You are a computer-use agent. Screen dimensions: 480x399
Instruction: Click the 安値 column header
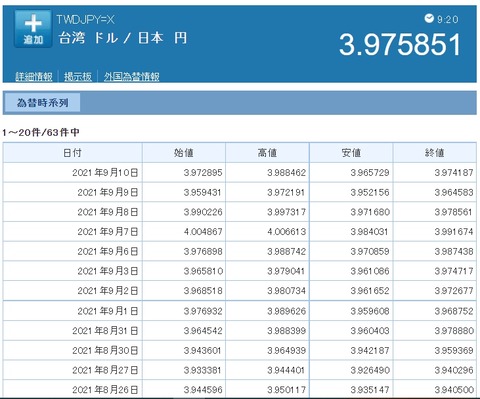[351, 153]
